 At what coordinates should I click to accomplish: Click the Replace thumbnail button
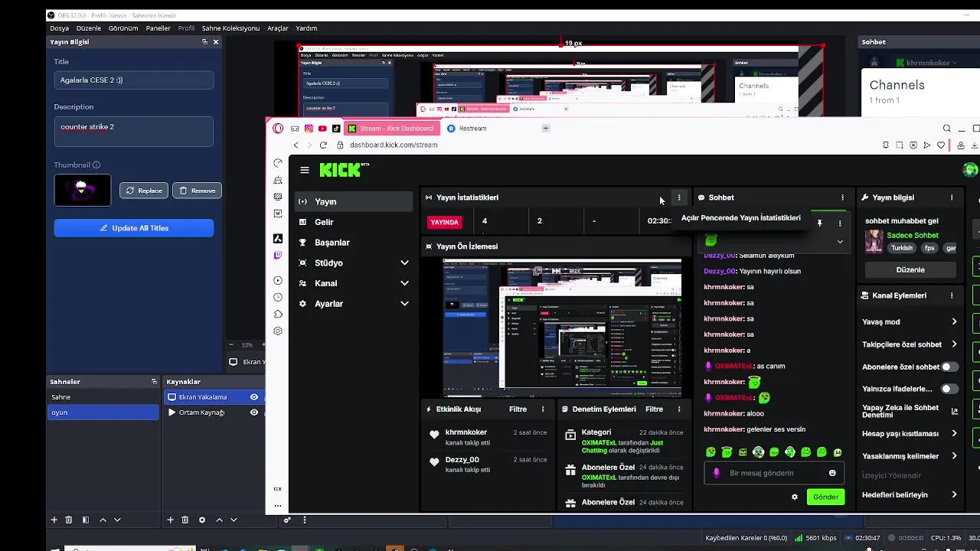pos(143,191)
